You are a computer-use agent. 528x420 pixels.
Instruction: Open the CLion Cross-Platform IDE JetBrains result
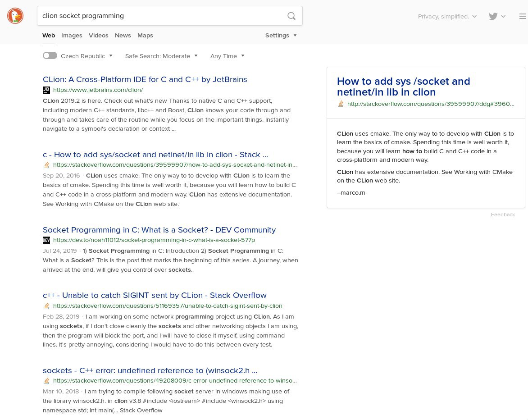(x=145, y=79)
